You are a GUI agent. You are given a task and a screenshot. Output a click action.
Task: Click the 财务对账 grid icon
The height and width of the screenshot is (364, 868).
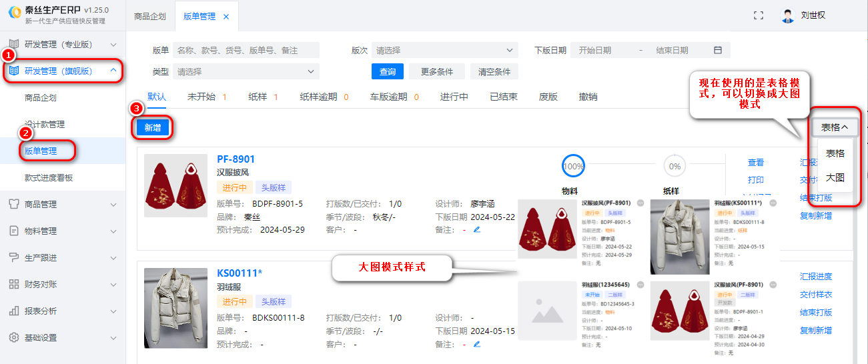[x=13, y=285]
